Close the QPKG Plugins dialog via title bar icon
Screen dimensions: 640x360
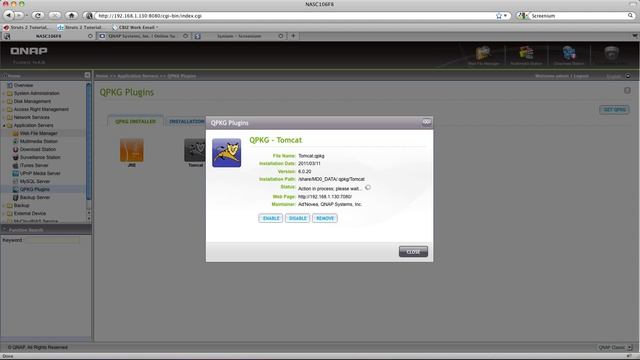click(x=427, y=122)
